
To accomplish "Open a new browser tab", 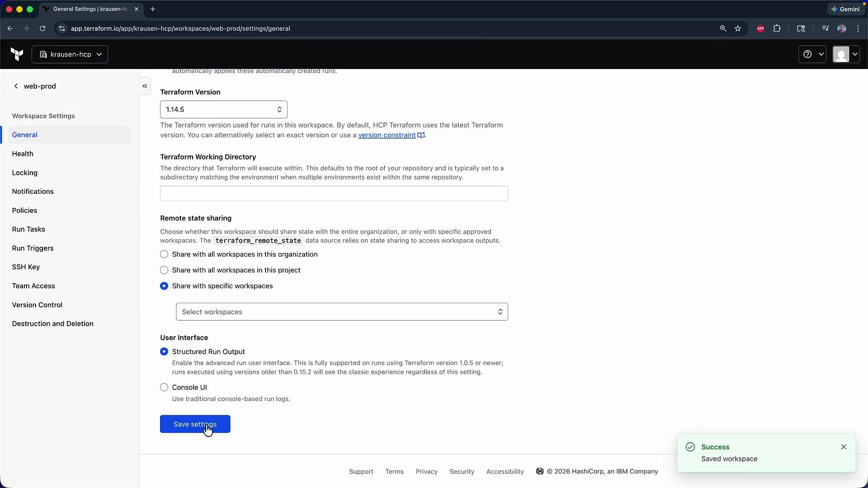I will [153, 9].
